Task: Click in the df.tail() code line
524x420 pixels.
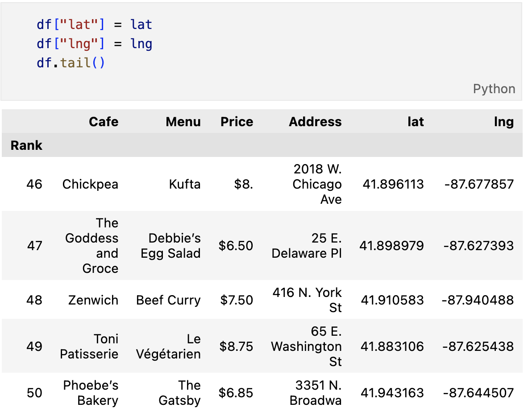Action: click(x=71, y=62)
